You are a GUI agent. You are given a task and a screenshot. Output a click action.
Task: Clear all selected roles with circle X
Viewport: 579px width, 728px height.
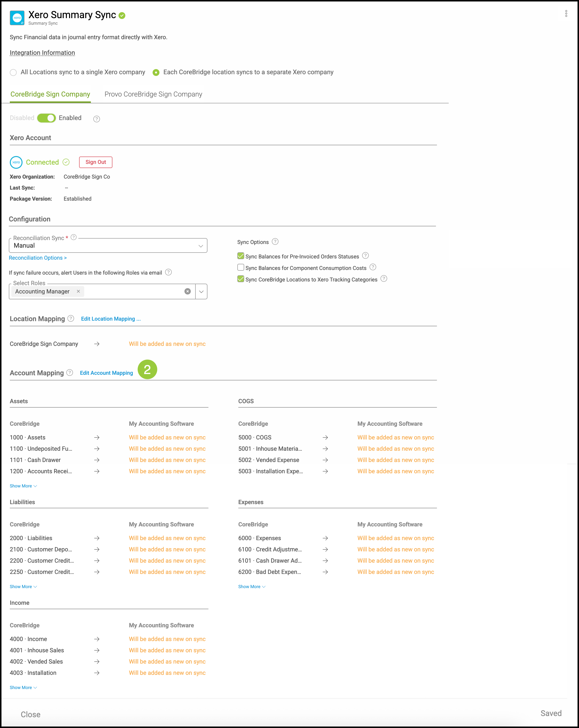188,291
